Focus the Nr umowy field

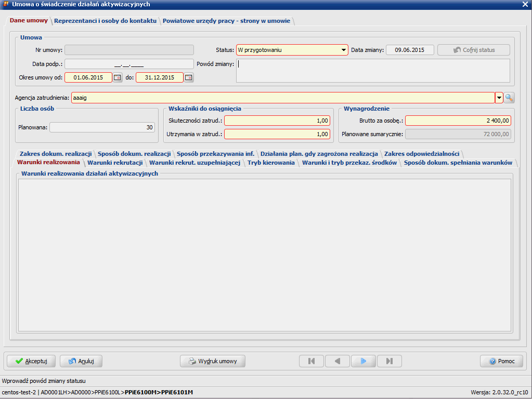click(x=129, y=50)
